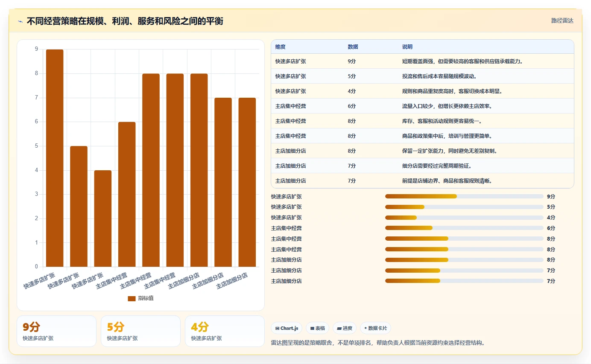
Task: Click the chart bar valued 6
Action: tap(127, 194)
